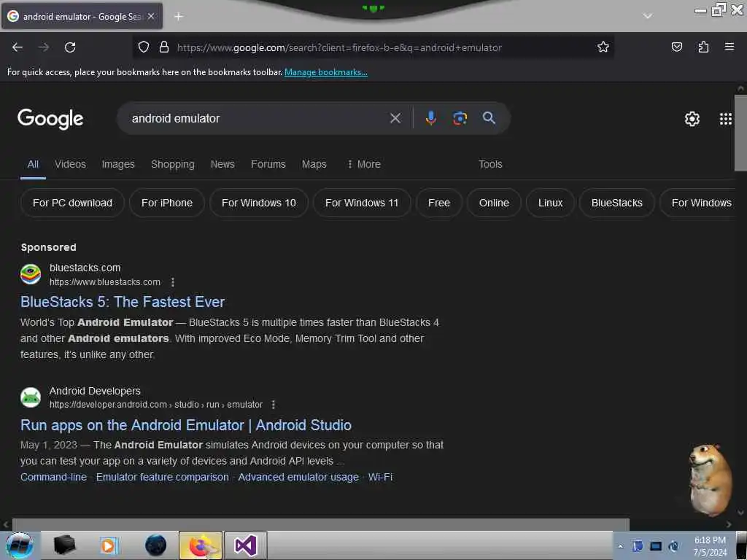The image size is (747, 560).
Task: Open Advanced emulator usage sitelink
Action: [298, 477]
